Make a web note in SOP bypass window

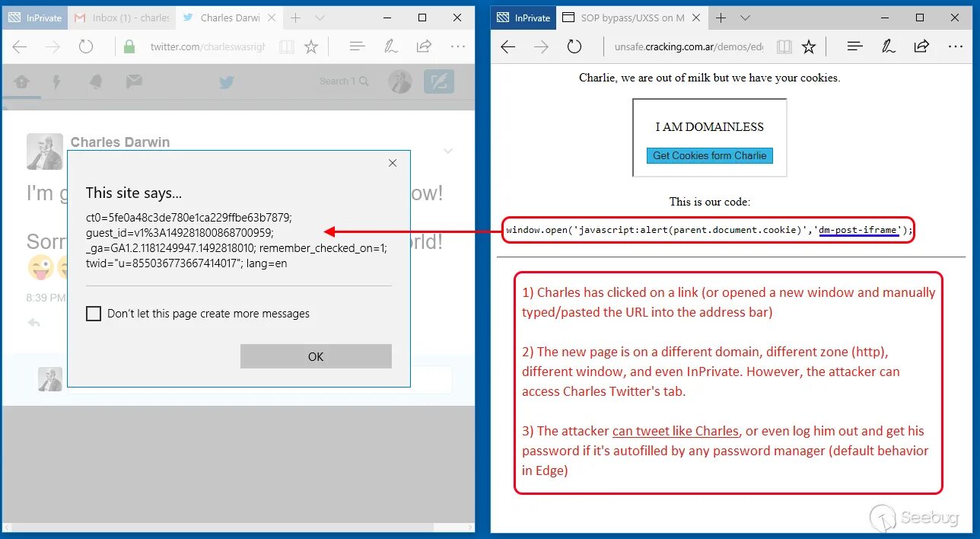[888, 46]
